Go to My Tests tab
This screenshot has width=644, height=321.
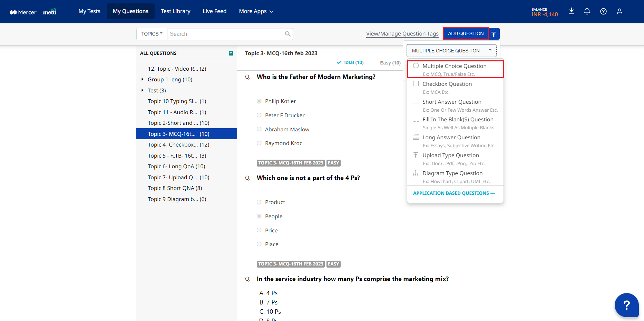coord(89,11)
